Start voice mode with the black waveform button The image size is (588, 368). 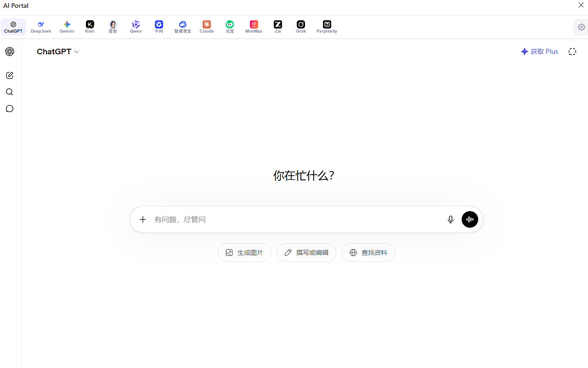click(x=470, y=219)
